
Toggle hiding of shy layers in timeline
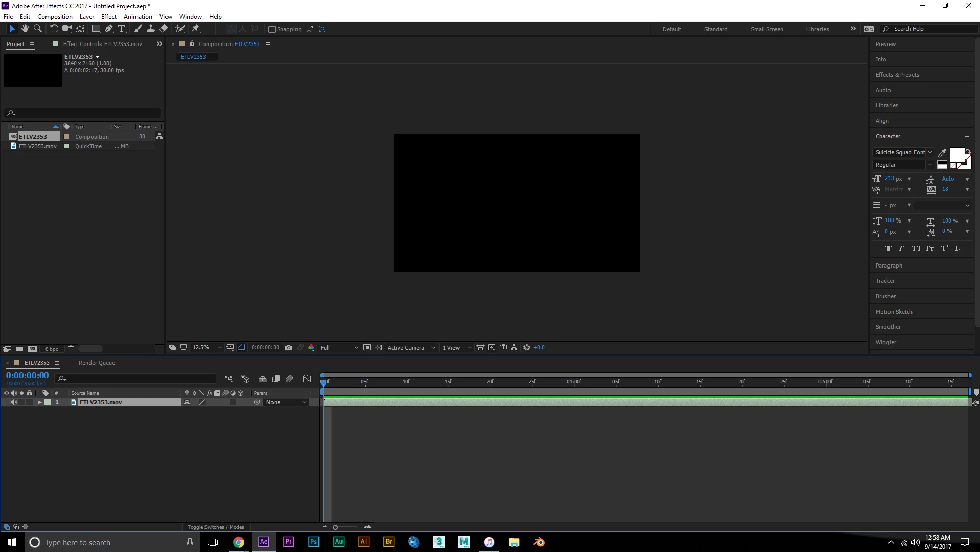[x=263, y=379]
